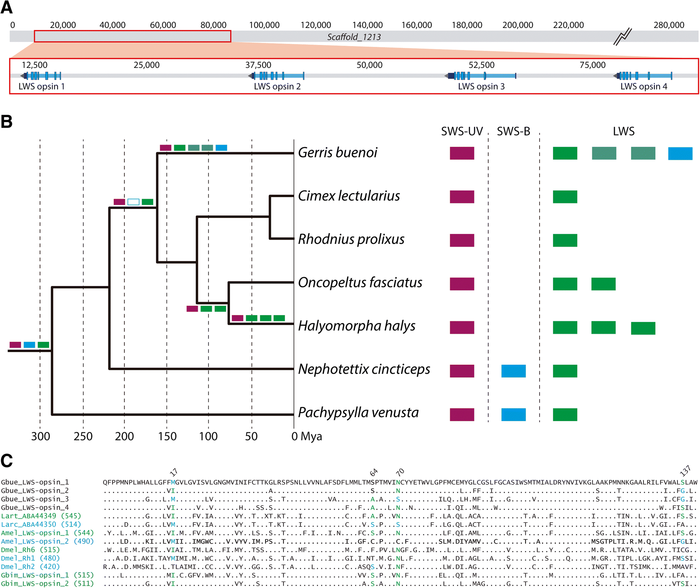Viewport: 700px width, 588px height.
Task: Click the 37,500 position label
Action: [258, 65]
